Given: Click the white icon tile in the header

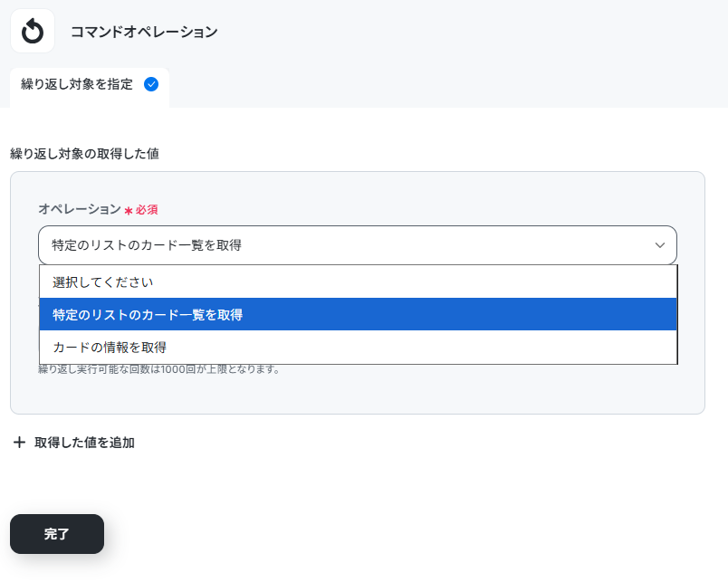Looking at the screenshot, I should tap(33, 31).
